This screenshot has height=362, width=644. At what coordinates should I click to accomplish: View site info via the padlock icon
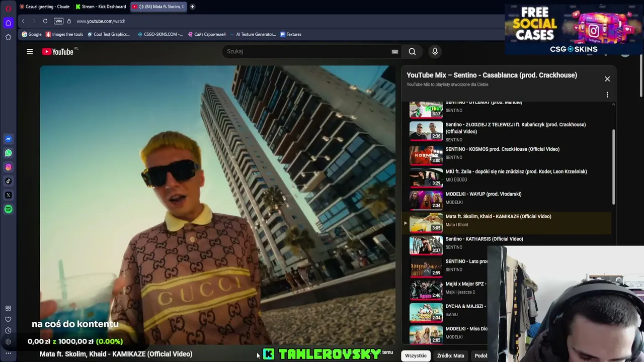point(69,21)
